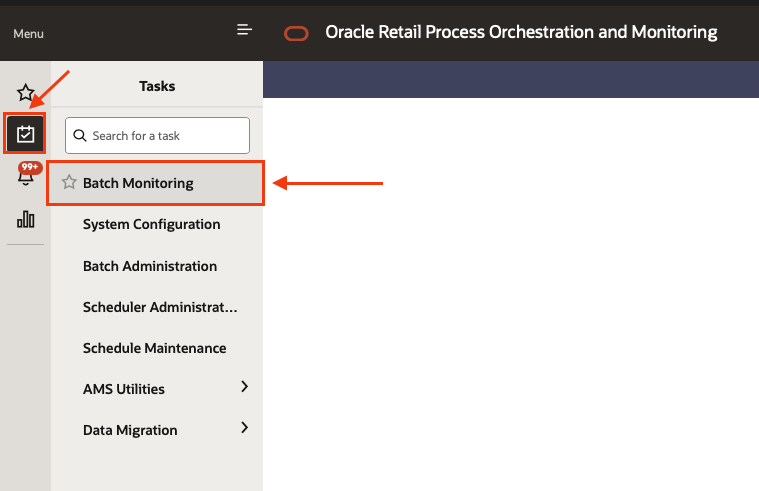The width and height of the screenshot is (759, 491).
Task: Click the Oracle logo icon
Action: [296, 33]
